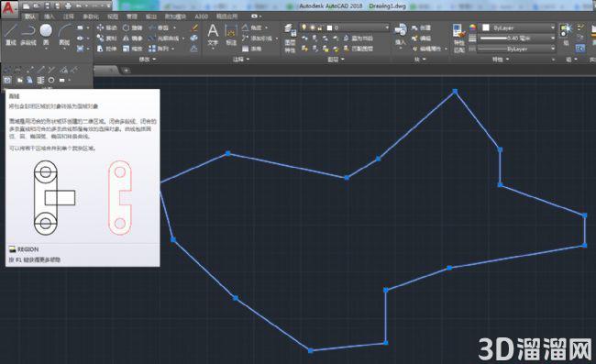
Task: Click the white ByLayer color swatch
Action: click(x=486, y=28)
